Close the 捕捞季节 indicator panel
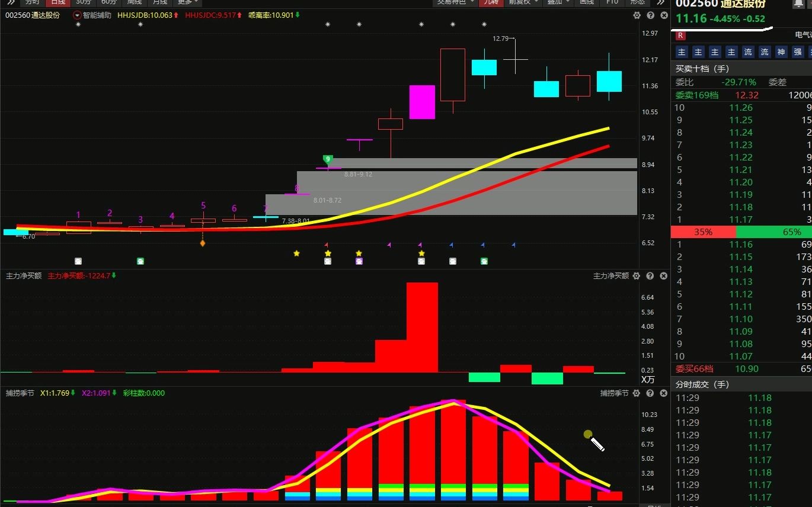The image size is (812, 507). click(664, 393)
